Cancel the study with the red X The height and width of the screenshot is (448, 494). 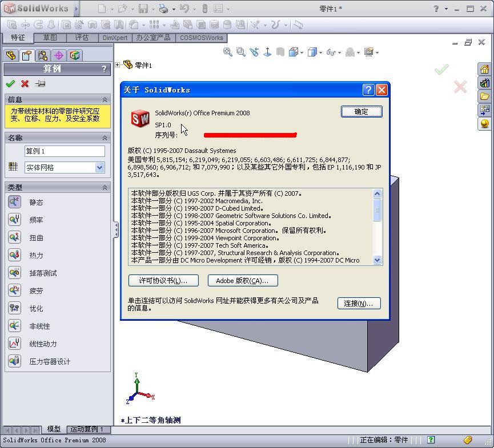click(x=25, y=84)
